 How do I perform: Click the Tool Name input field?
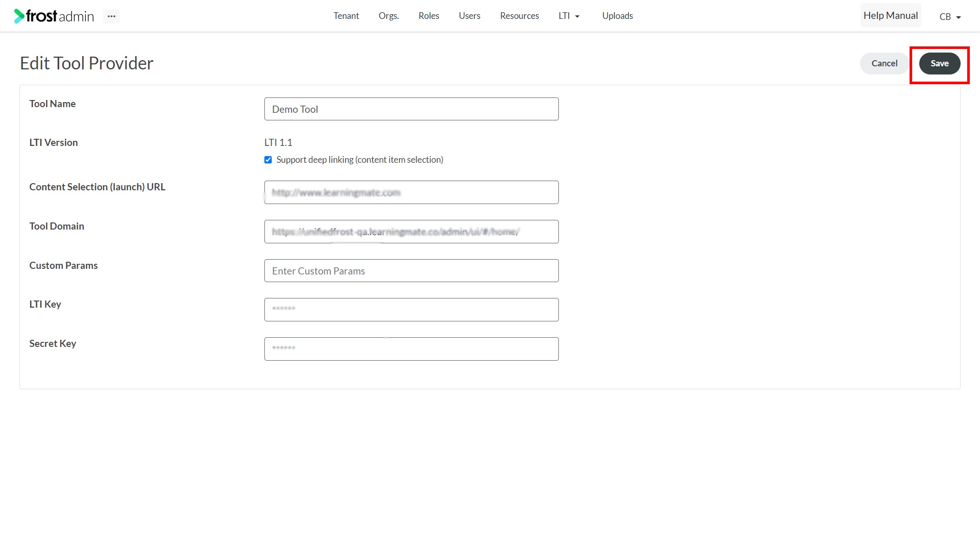(x=411, y=109)
